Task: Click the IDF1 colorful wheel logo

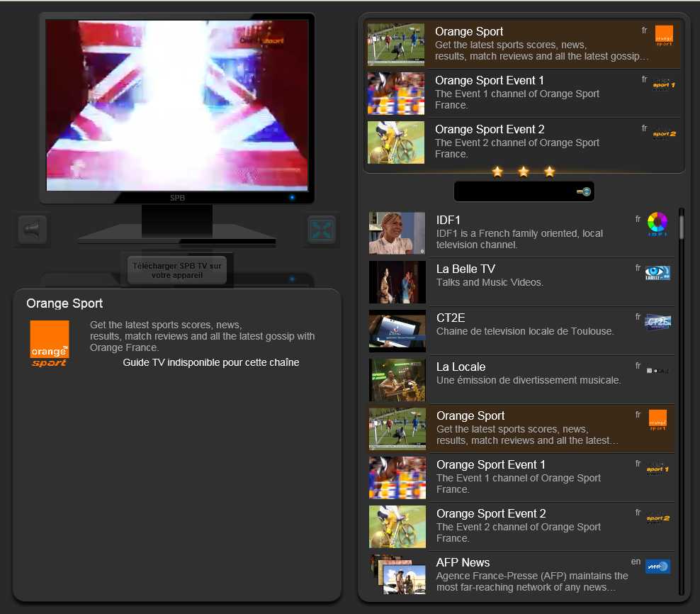Action: tap(657, 225)
